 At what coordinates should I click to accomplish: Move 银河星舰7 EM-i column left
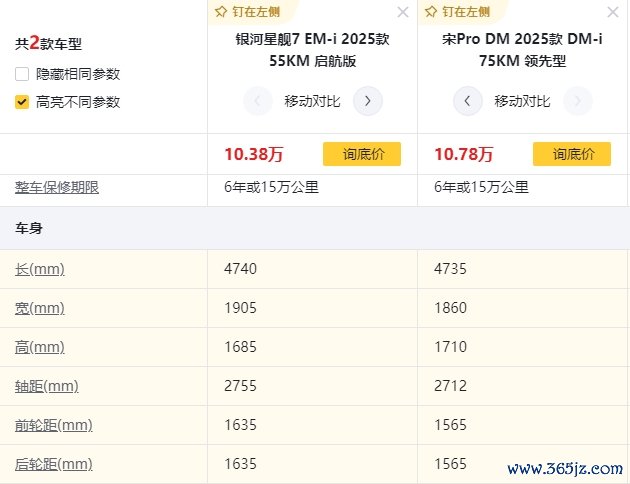(258, 101)
